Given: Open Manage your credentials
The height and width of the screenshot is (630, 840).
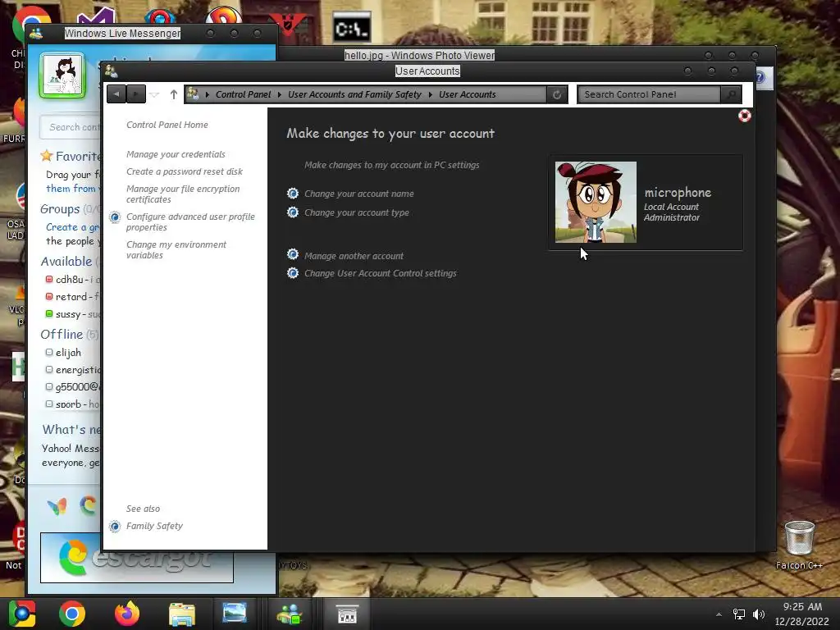Looking at the screenshot, I should pyautogui.click(x=176, y=154).
